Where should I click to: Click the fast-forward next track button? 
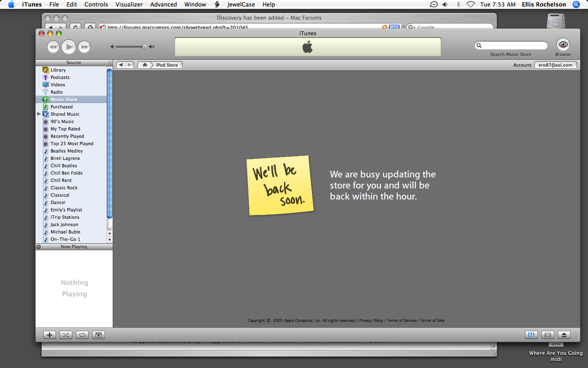(x=84, y=47)
